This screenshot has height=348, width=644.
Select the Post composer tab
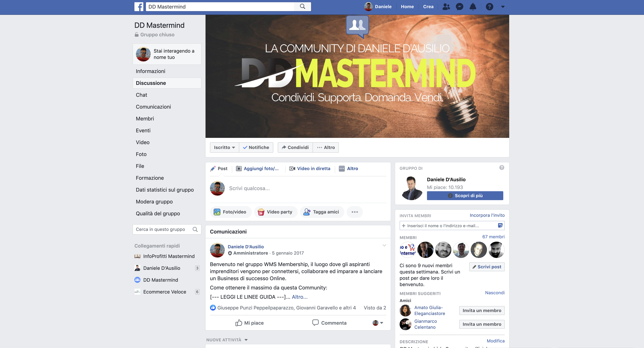(x=219, y=169)
